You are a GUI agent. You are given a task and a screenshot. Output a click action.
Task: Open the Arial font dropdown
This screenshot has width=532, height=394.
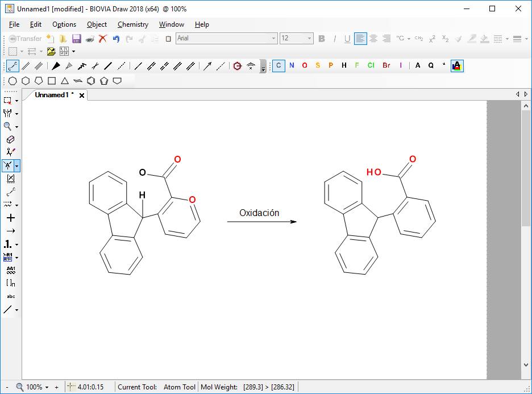(273, 38)
